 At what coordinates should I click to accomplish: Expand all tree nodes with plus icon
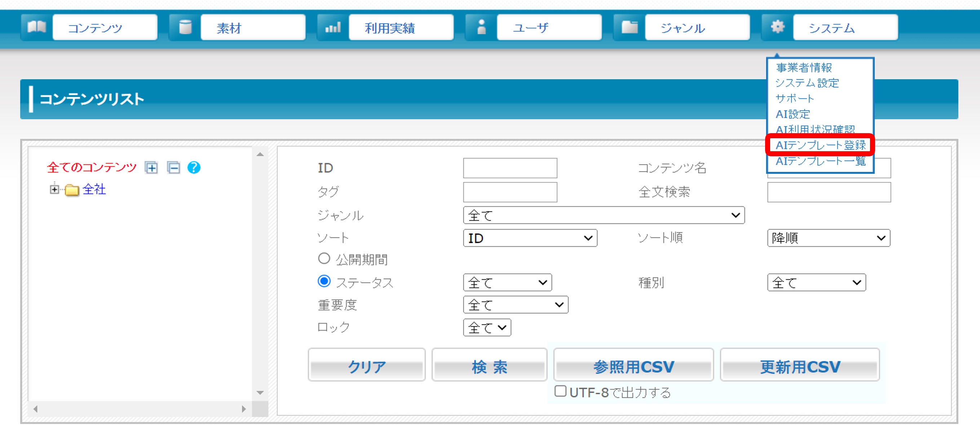(151, 167)
